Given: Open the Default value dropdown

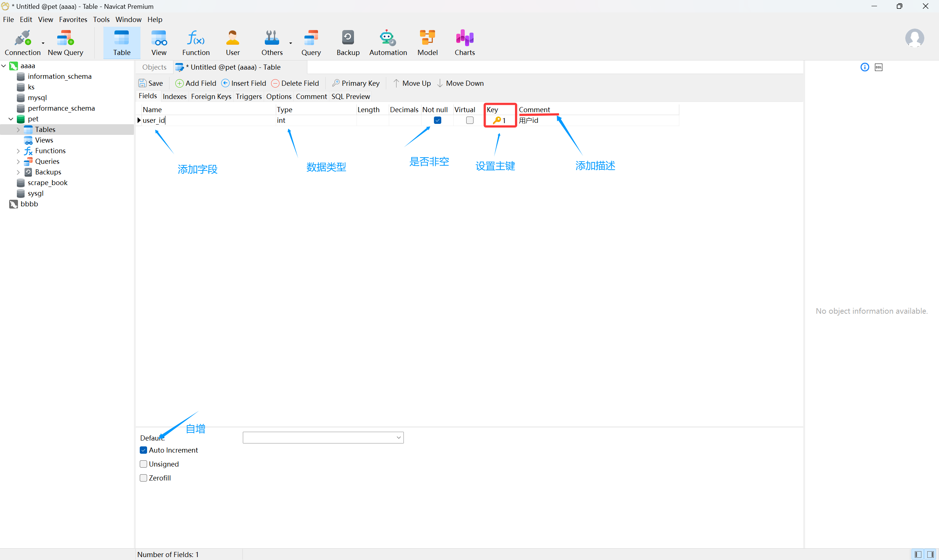Looking at the screenshot, I should pyautogui.click(x=398, y=438).
